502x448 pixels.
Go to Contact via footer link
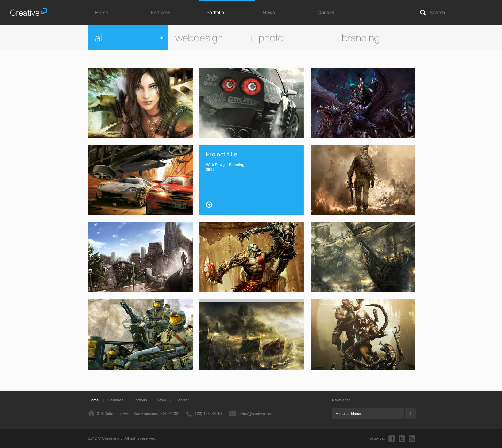coord(182,400)
